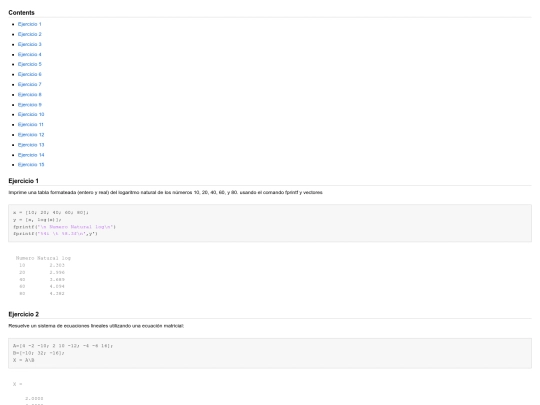
Task: Navigate to Ejercicio 15 link
Action: [31, 165]
